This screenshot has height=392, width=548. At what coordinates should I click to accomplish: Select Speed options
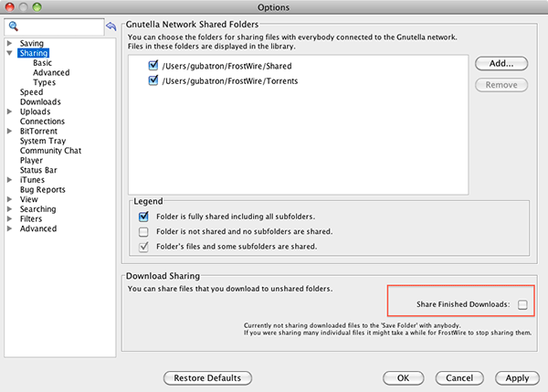coord(31,92)
